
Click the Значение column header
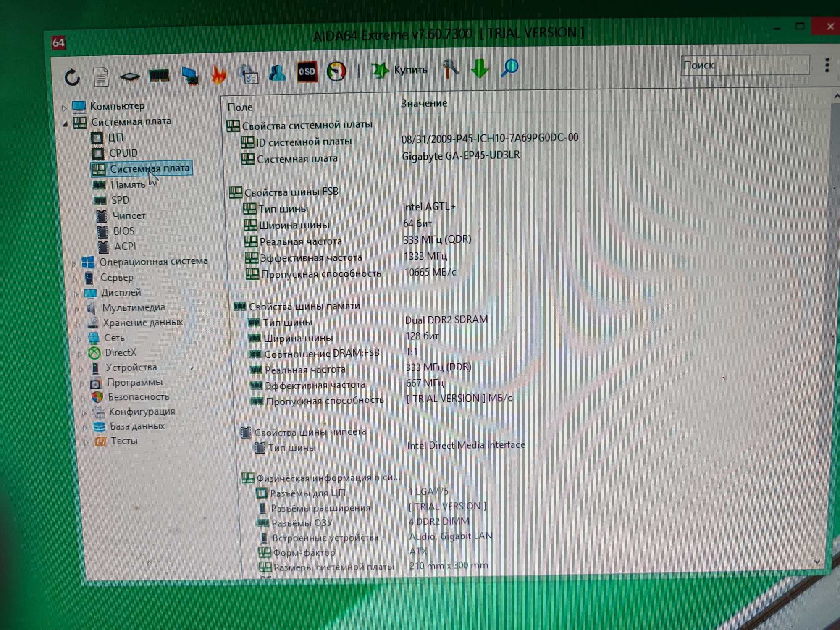tap(424, 103)
